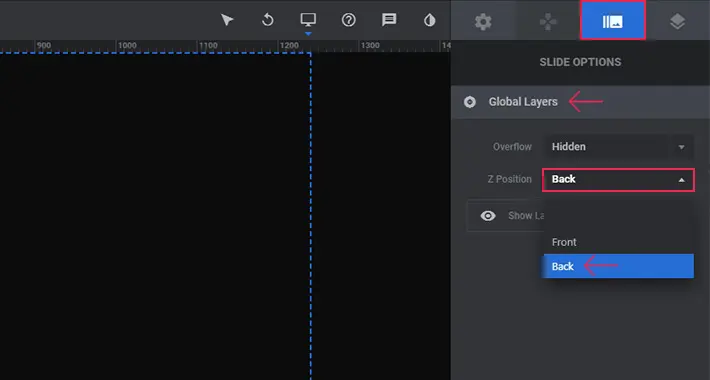This screenshot has width=710, height=380.
Task: Select the pointer selection tool
Action: [x=227, y=20]
